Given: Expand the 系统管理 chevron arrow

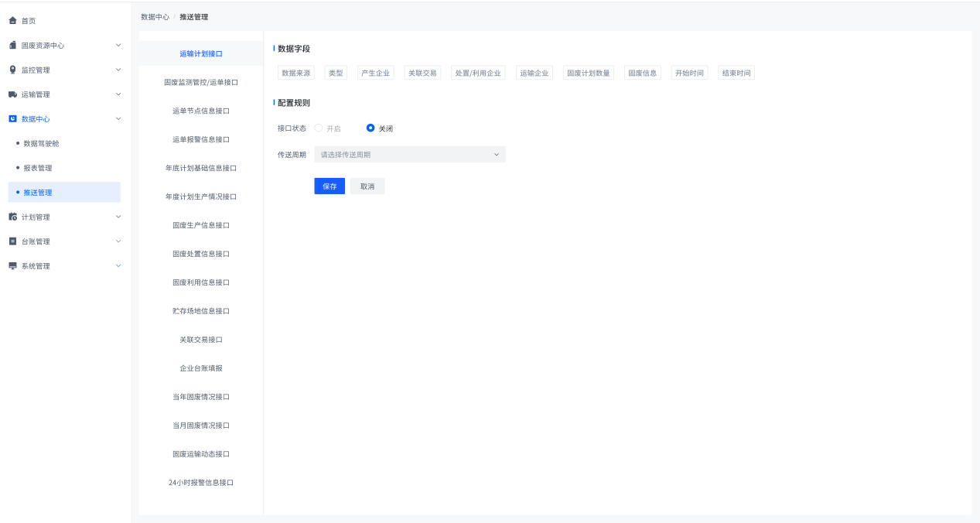Looking at the screenshot, I should [x=118, y=266].
